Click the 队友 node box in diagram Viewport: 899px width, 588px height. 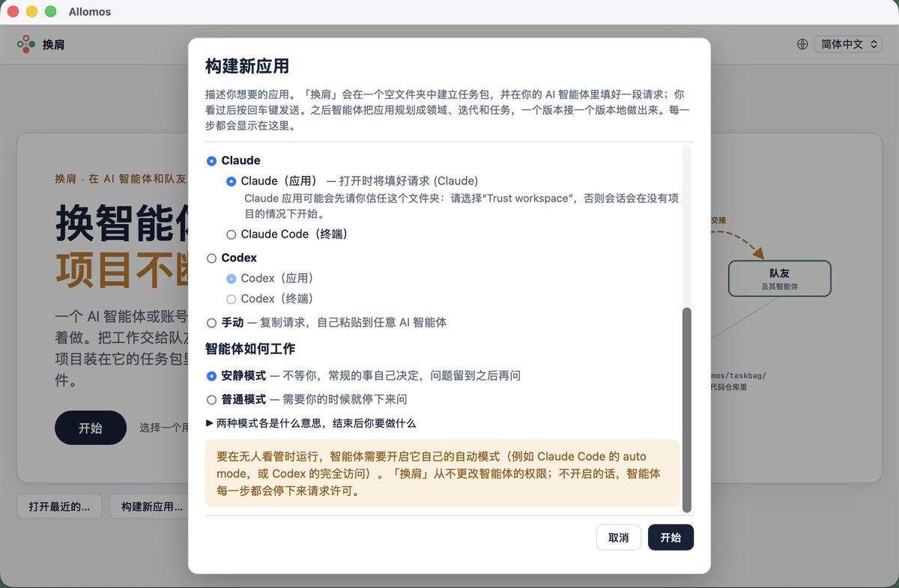click(780, 279)
